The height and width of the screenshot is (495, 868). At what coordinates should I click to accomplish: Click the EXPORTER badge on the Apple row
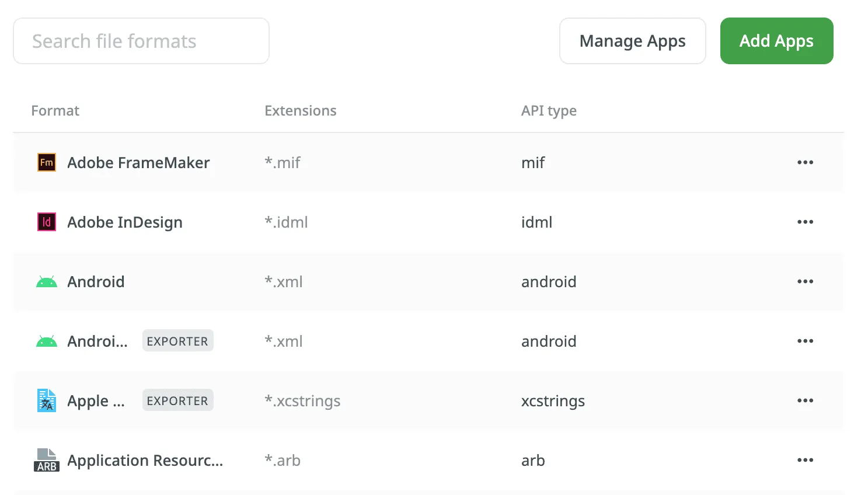tap(177, 400)
